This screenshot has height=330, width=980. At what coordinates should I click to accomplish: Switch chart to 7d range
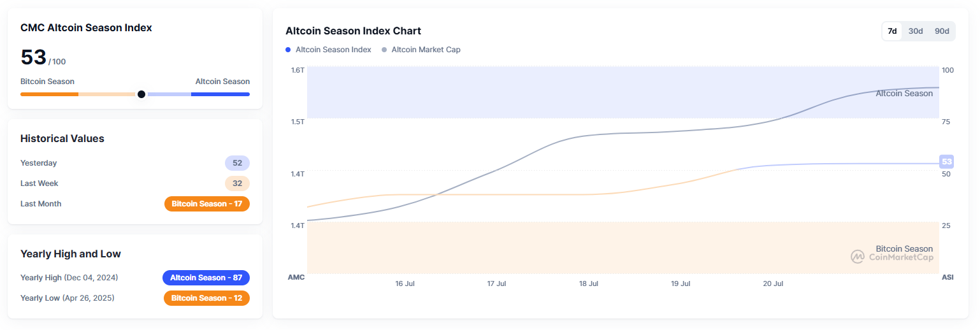892,31
